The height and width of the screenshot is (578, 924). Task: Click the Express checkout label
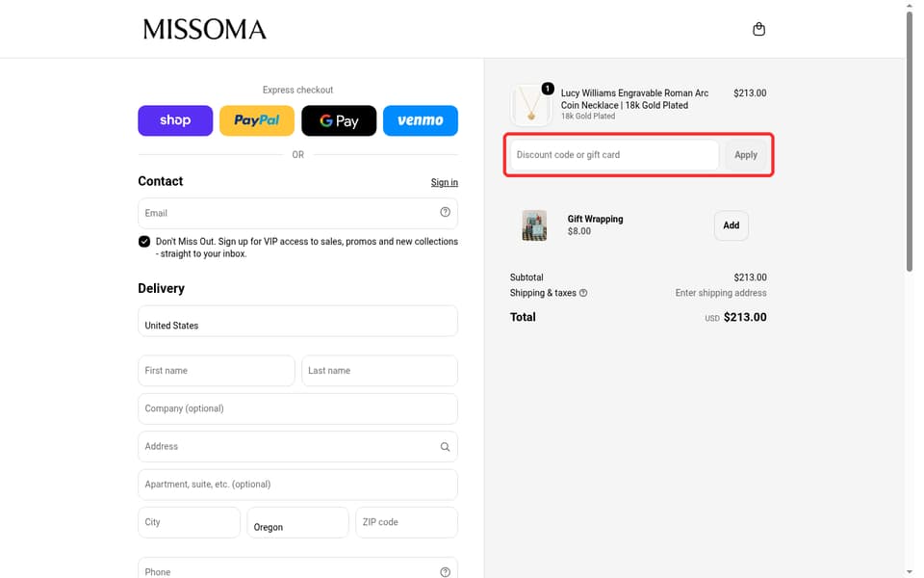click(x=297, y=90)
